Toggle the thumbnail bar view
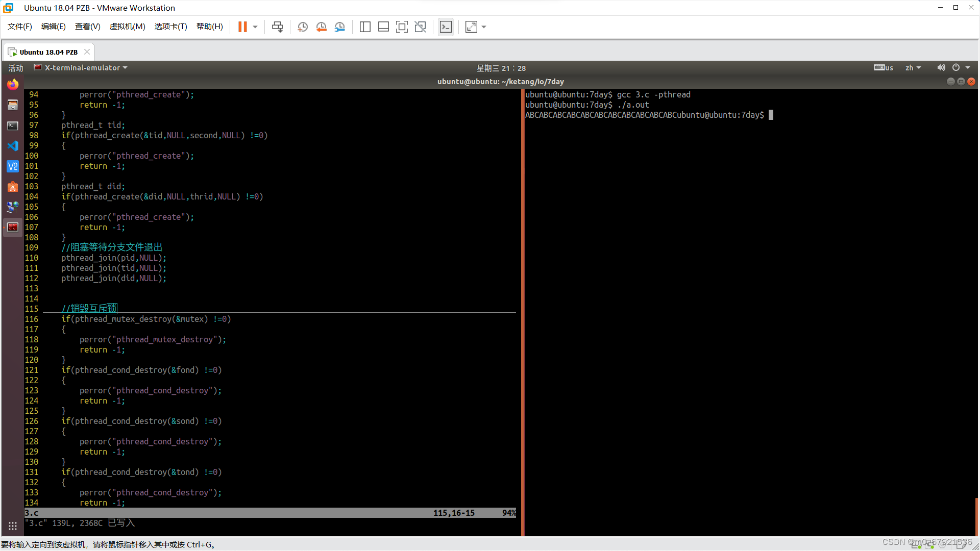The image size is (980, 551). (383, 27)
